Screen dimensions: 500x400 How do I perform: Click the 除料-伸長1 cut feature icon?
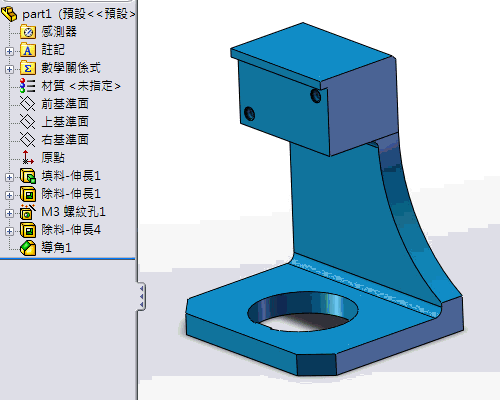pos(28,194)
